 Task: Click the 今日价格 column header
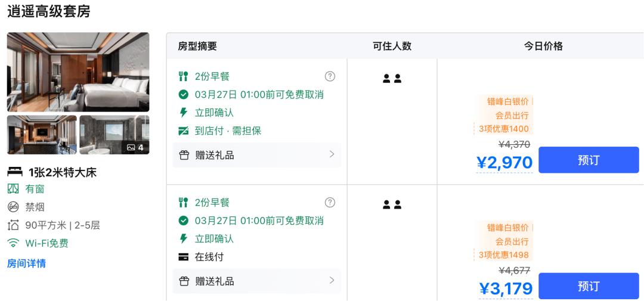[543, 46]
